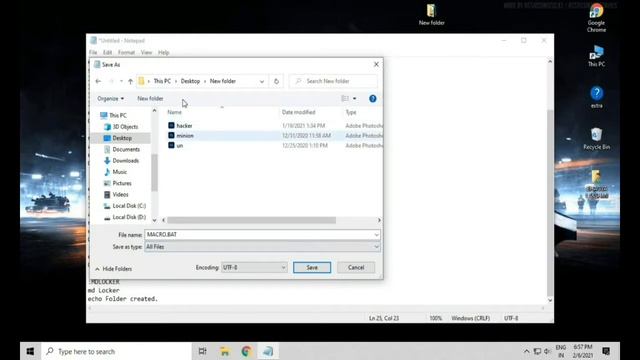Click file list horizontal scrollbar
The width and height of the screenshot is (640, 360).
(251, 220)
